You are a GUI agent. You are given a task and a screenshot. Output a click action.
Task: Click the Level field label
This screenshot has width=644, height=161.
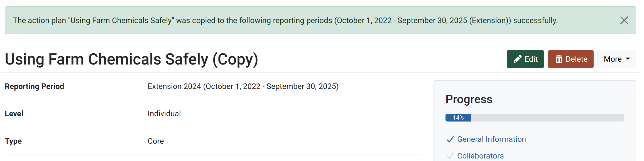(14, 114)
